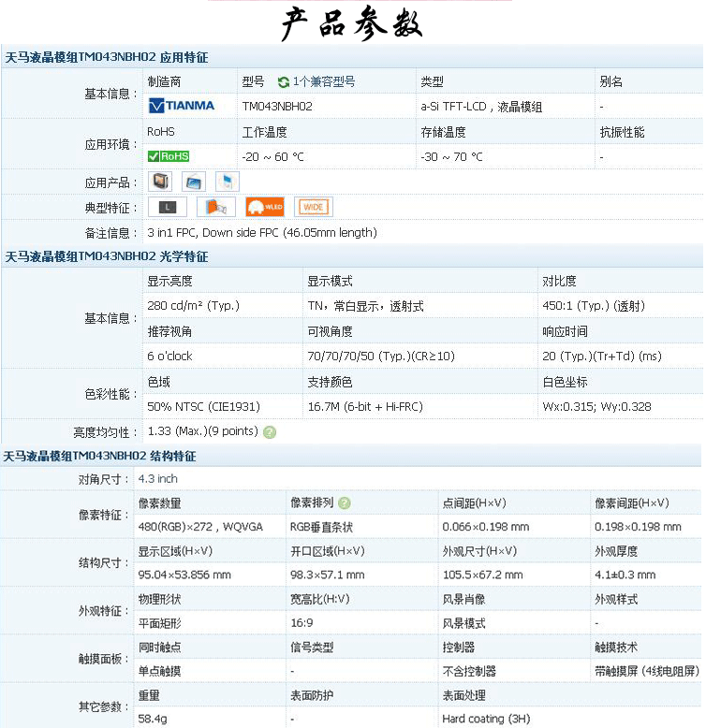Click the 应用特征 section header for TM043NBH02
The width and height of the screenshot is (706, 728).
(107, 58)
